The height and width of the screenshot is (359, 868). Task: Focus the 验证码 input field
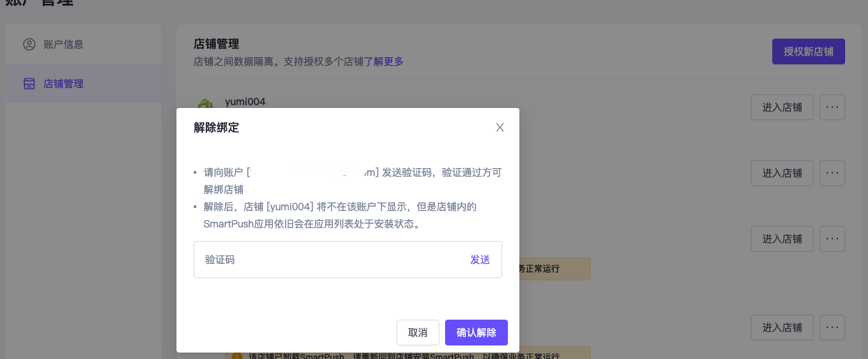point(329,260)
